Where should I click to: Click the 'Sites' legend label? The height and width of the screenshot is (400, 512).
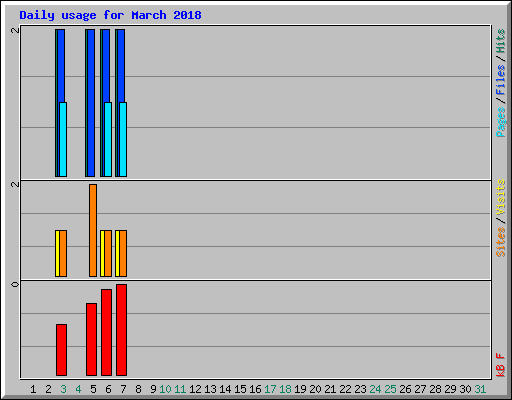501,242
